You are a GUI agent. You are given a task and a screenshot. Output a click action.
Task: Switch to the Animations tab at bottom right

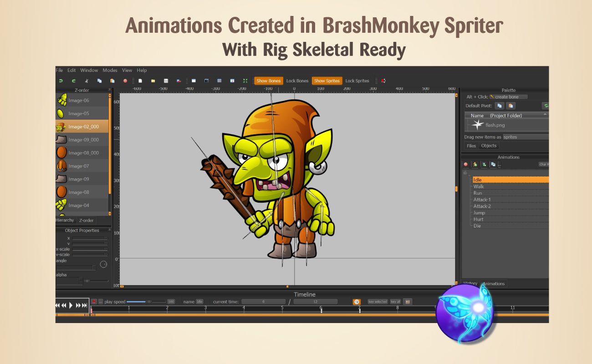[494, 283]
